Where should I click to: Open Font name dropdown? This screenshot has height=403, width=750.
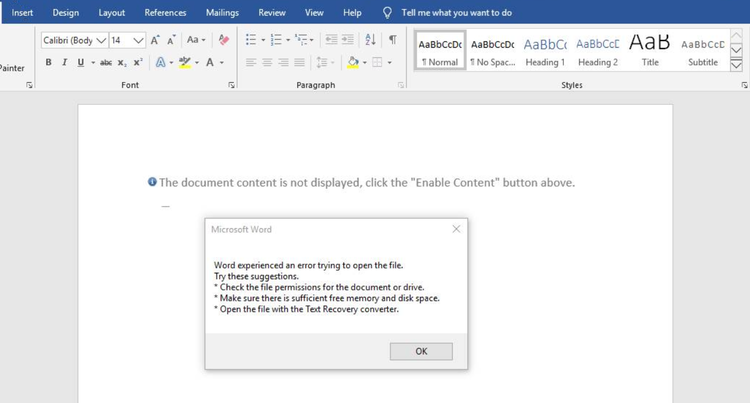[x=101, y=40]
